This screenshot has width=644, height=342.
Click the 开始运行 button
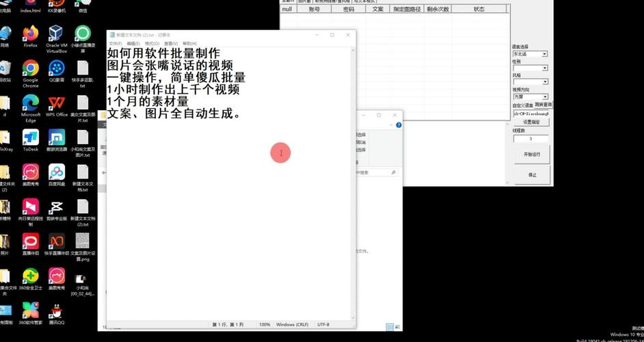532,154
